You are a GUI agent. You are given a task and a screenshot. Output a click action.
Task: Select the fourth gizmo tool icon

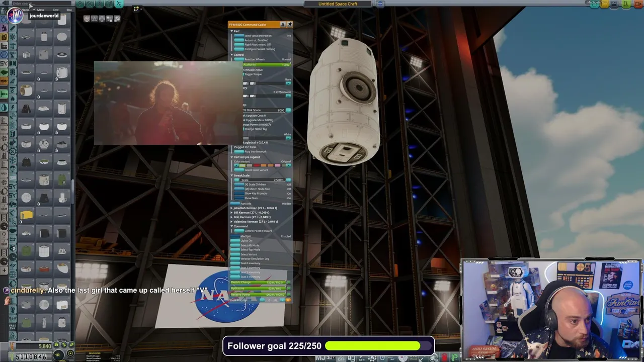coord(109,19)
